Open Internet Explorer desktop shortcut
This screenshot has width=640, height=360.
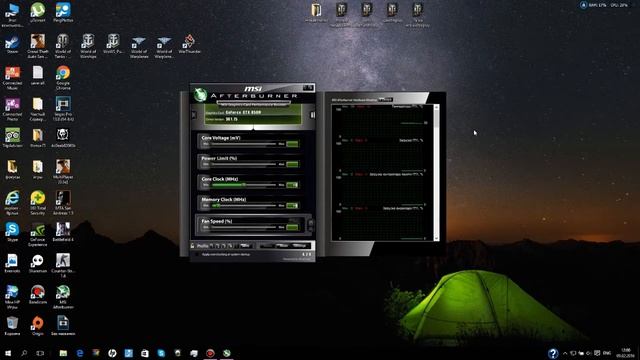12,202
